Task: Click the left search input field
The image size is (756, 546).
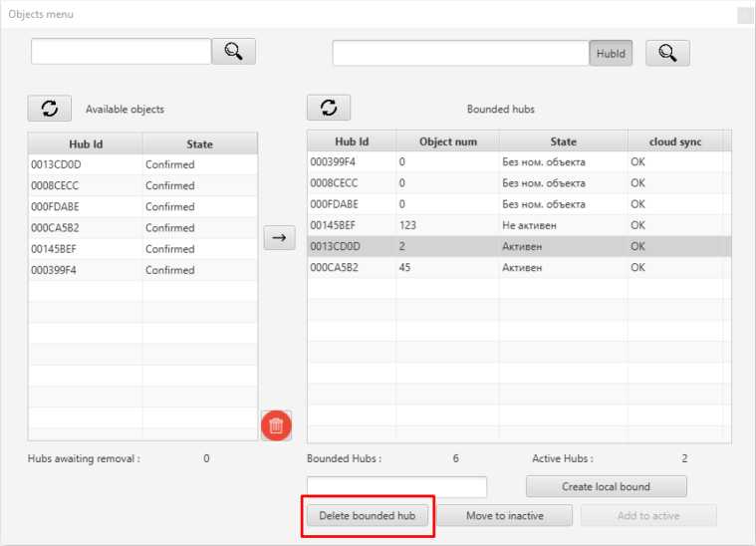Action: point(121,52)
